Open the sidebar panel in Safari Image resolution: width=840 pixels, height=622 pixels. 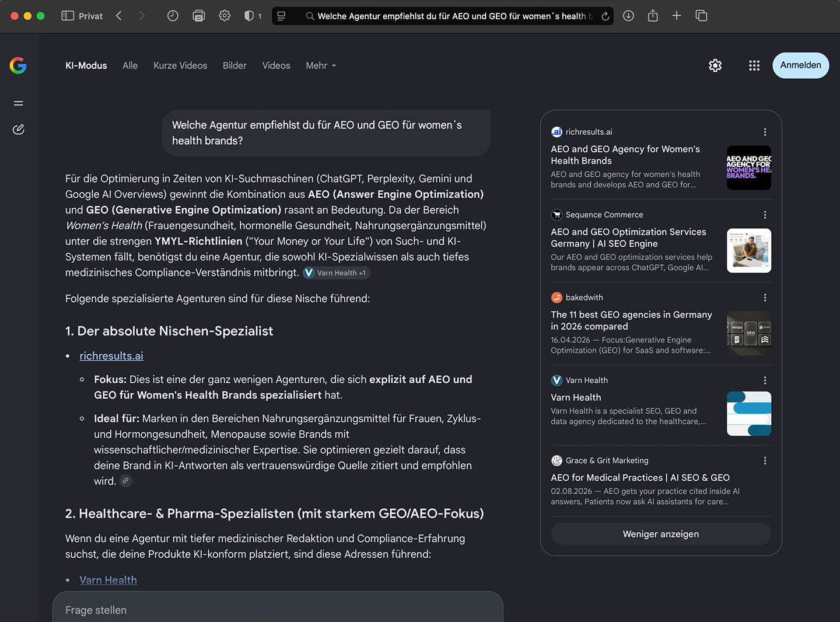pyautogui.click(x=68, y=16)
